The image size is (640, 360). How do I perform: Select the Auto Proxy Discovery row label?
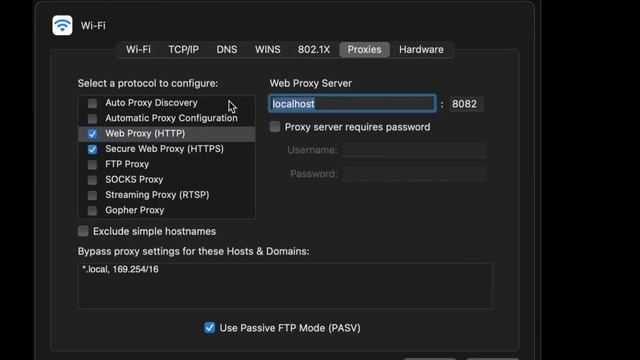(151, 103)
